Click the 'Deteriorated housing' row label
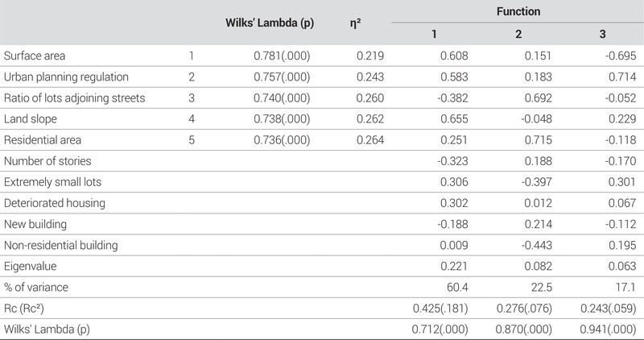Viewport: 644px width, 340px height. [55, 203]
